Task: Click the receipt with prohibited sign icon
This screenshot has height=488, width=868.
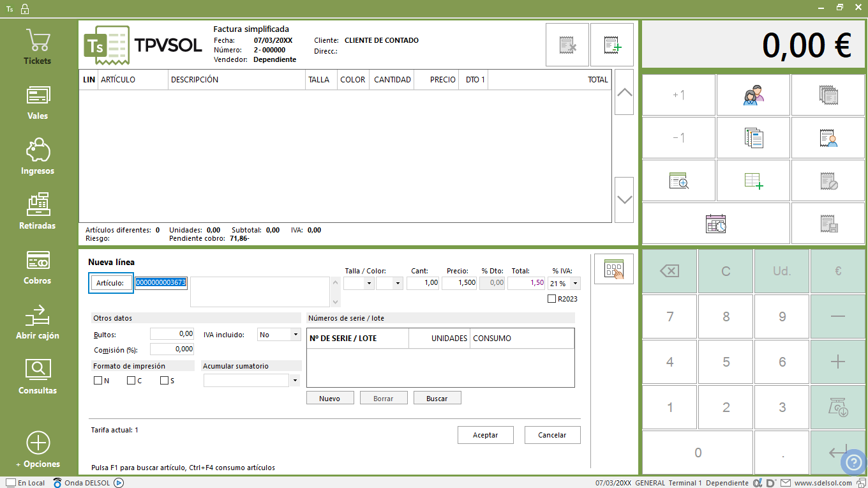Action: (828, 181)
